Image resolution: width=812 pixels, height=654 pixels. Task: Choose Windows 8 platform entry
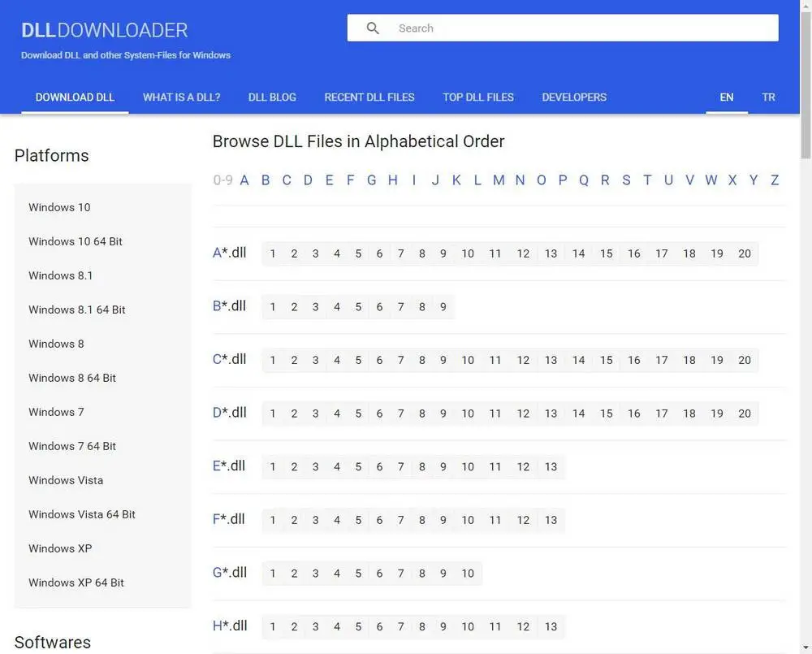[x=57, y=344]
